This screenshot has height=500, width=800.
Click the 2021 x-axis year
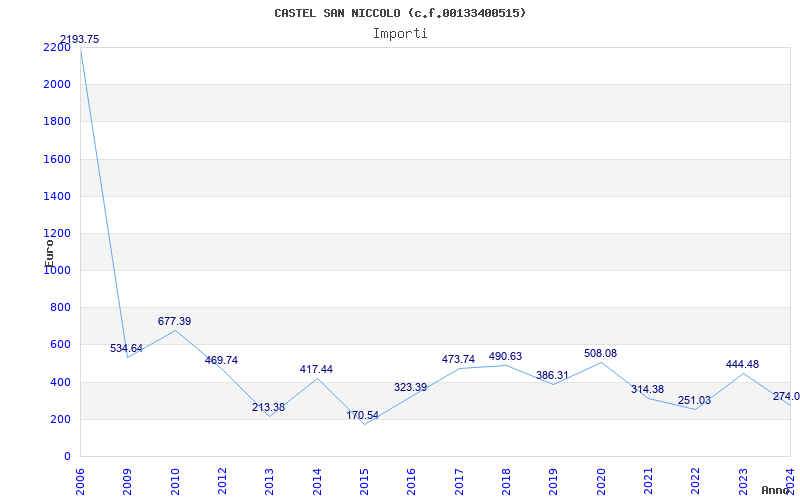648,481
